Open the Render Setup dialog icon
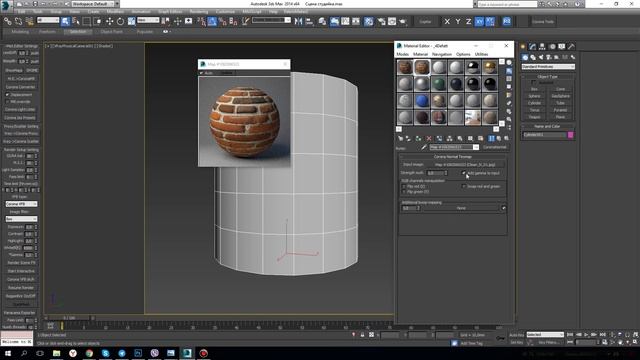This screenshot has height=360, width=640. pyautogui.click(x=381, y=21)
